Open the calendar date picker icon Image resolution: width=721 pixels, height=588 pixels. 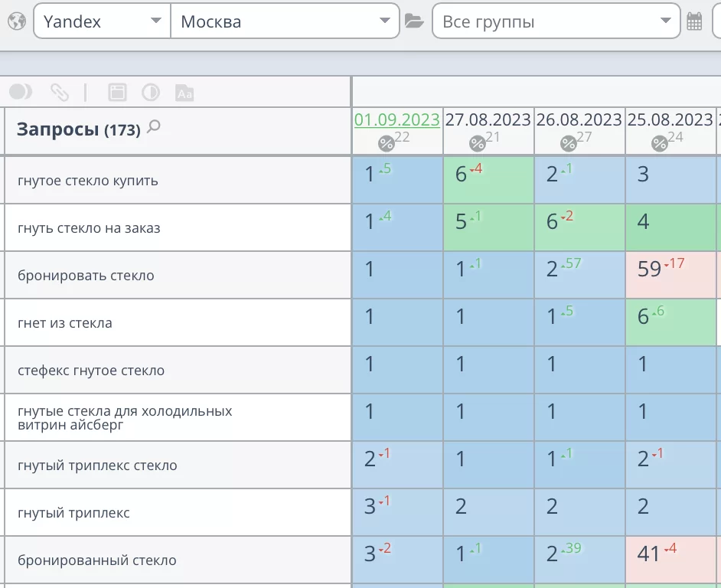point(694,21)
